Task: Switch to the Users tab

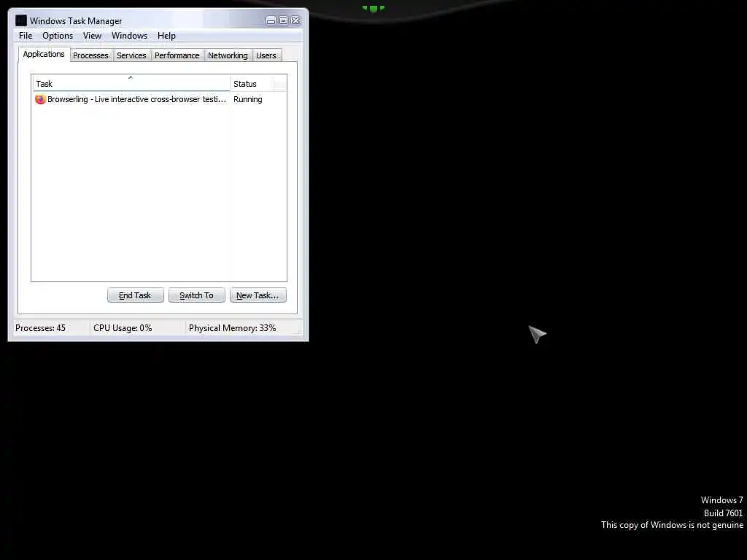Action: coord(266,55)
